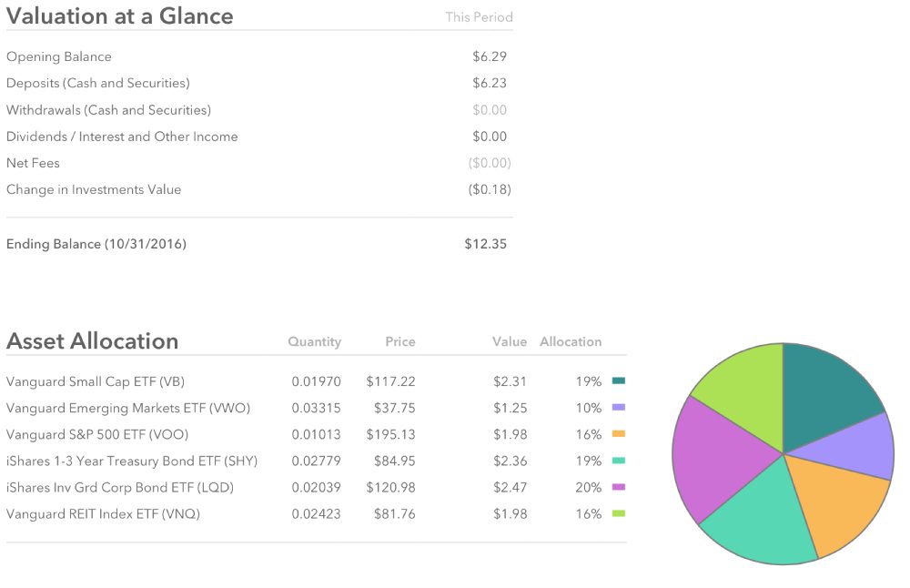Click Vanguard REIT Index ETF (VNQ) row name
This screenshot has width=910, height=588.
(x=103, y=514)
